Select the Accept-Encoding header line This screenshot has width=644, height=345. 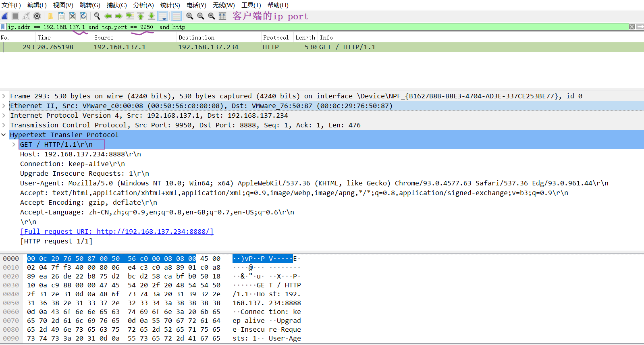tap(89, 202)
